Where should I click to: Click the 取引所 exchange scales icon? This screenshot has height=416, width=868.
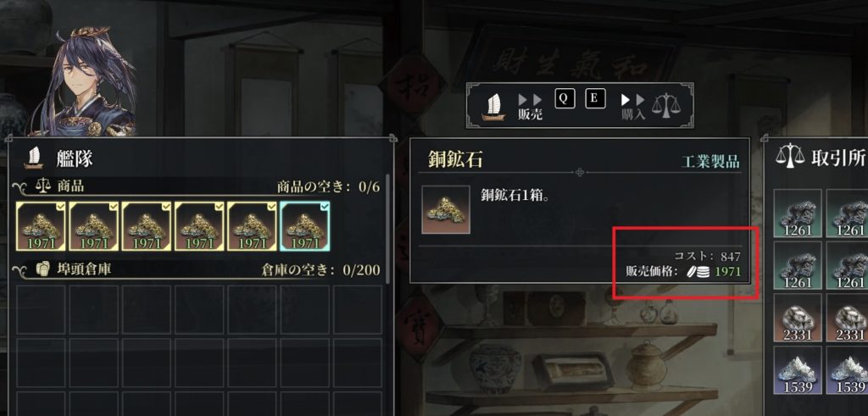point(791,158)
